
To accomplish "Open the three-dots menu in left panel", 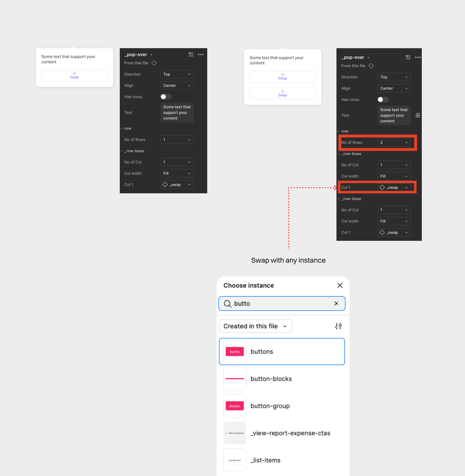I will pos(201,54).
